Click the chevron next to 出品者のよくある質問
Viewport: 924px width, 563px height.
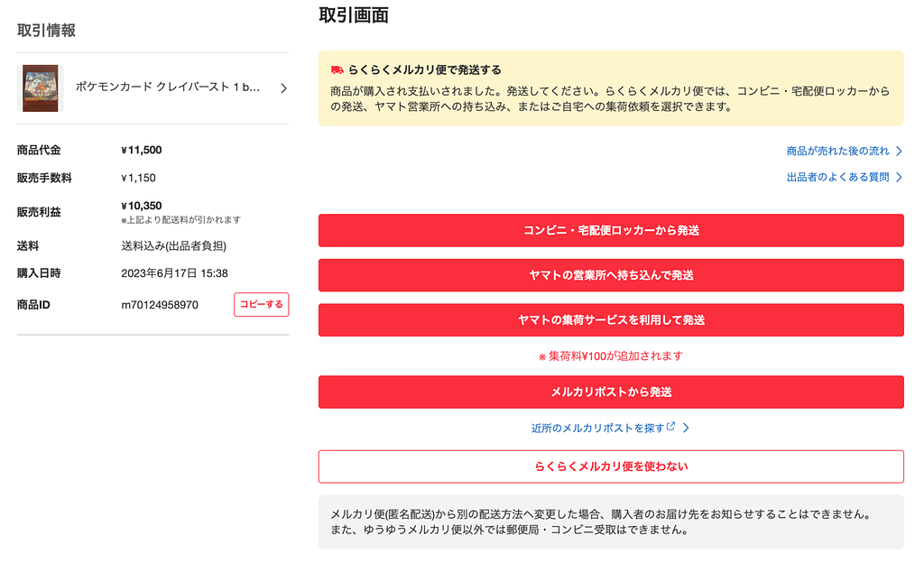point(899,177)
